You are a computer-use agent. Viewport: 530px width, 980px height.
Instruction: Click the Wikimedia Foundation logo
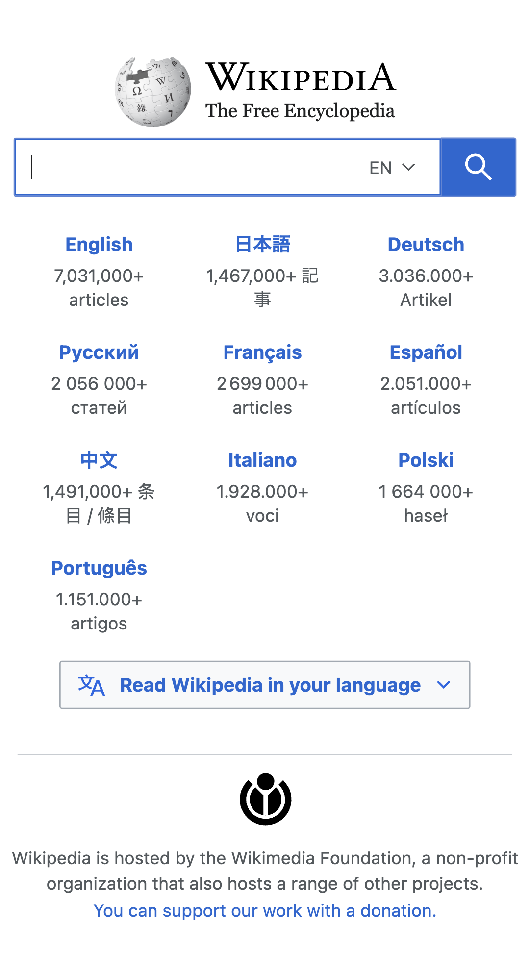pos(265,799)
